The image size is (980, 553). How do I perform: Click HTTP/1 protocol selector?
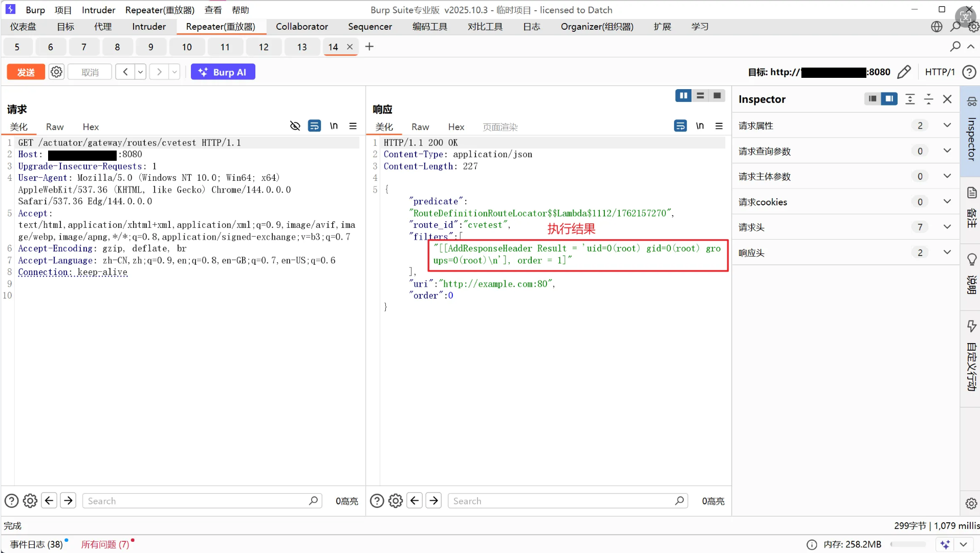940,72
